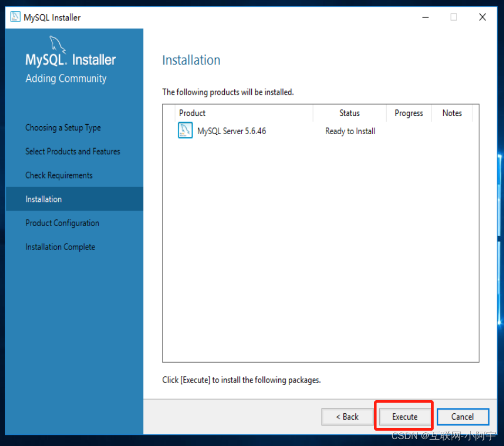The width and height of the screenshot is (504, 446).
Task: Click the Status column header
Action: click(349, 113)
